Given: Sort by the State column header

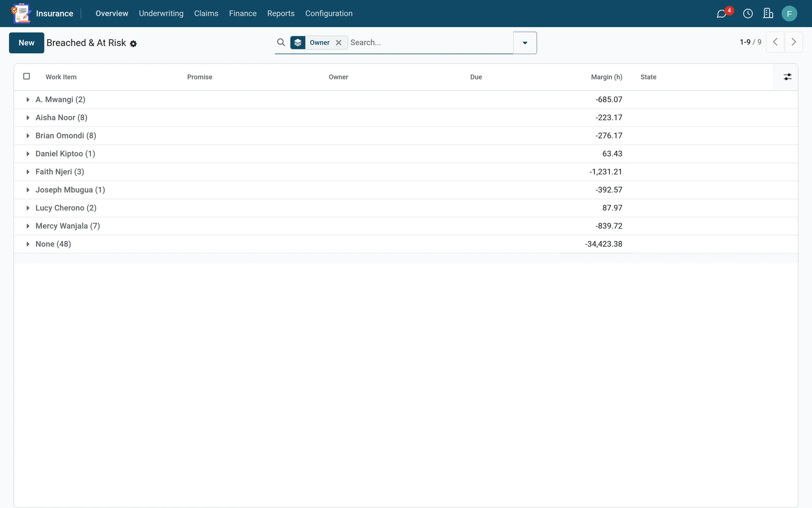Looking at the screenshot, I should 648,77.
